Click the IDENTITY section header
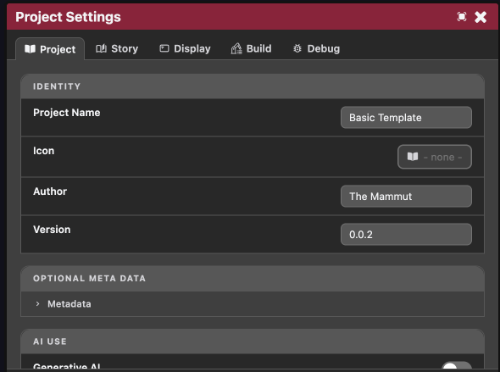The width and height of the screenshot is (500, 372). (252, 86)
